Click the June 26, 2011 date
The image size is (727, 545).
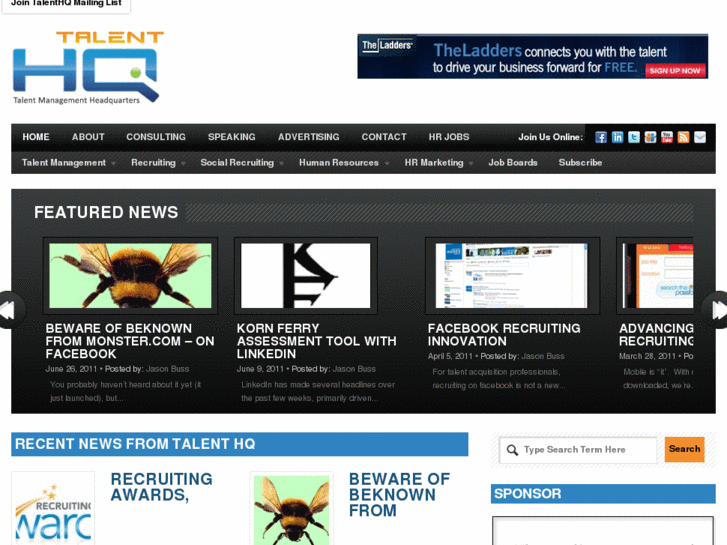(71, 369)
